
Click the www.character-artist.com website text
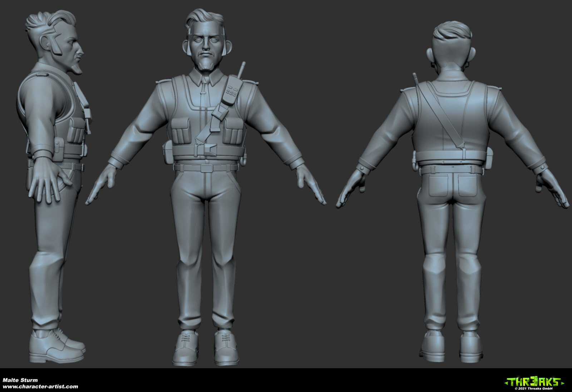[40, 386]
